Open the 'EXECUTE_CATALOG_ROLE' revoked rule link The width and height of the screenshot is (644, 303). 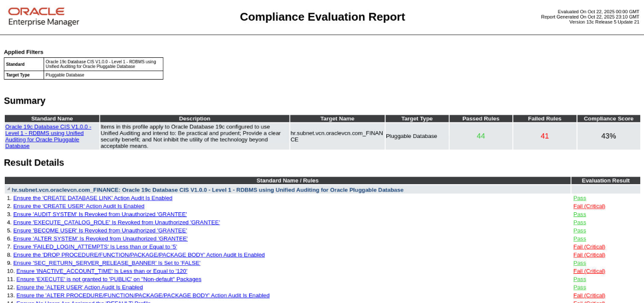(116, 222)
